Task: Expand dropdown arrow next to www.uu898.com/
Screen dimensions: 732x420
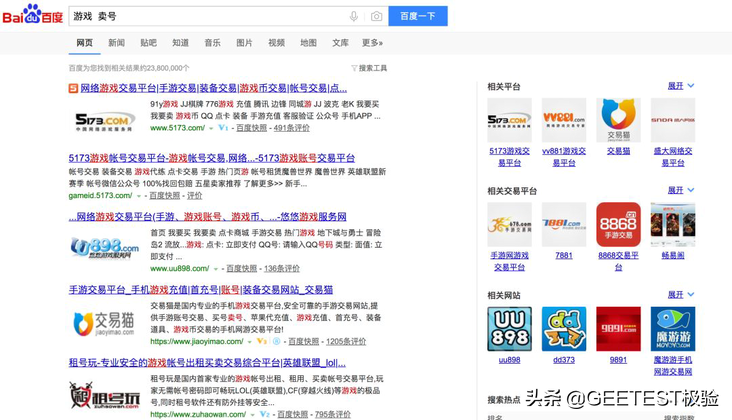Action: pos(216,269)
